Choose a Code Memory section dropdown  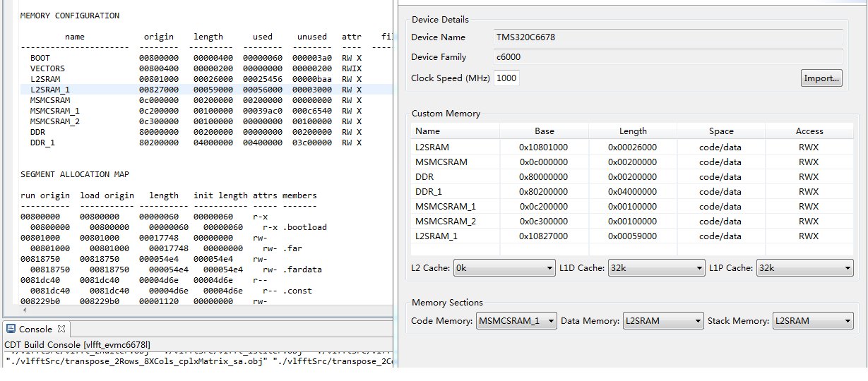point(516,321)
